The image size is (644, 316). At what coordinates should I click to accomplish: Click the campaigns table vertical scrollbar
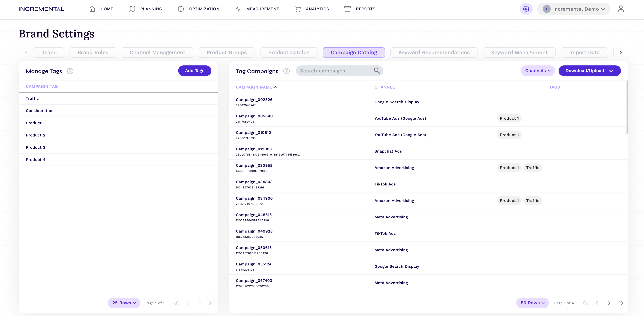tap(627, 108)
